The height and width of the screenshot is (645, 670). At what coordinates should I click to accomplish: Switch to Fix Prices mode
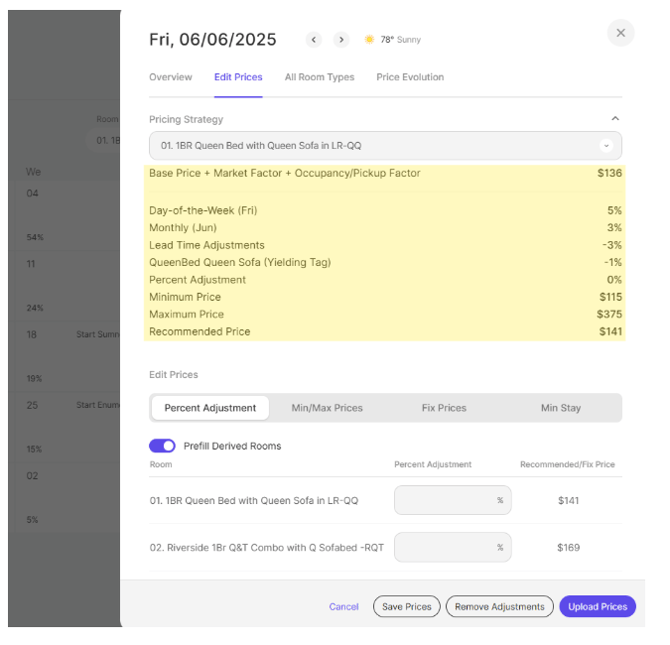pyautogui.click(x=444, y=408)
